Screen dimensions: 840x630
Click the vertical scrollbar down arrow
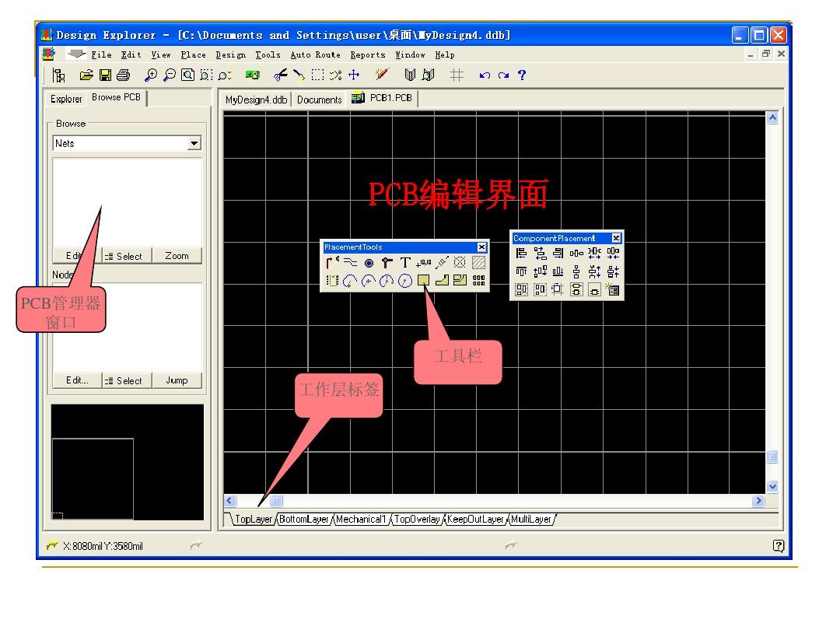772,486
